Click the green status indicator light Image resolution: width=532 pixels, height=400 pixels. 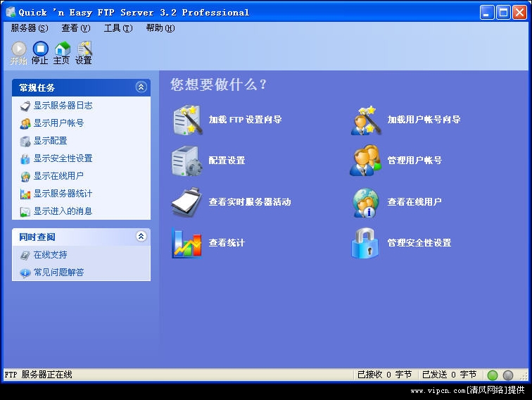(x=493, y=375)
